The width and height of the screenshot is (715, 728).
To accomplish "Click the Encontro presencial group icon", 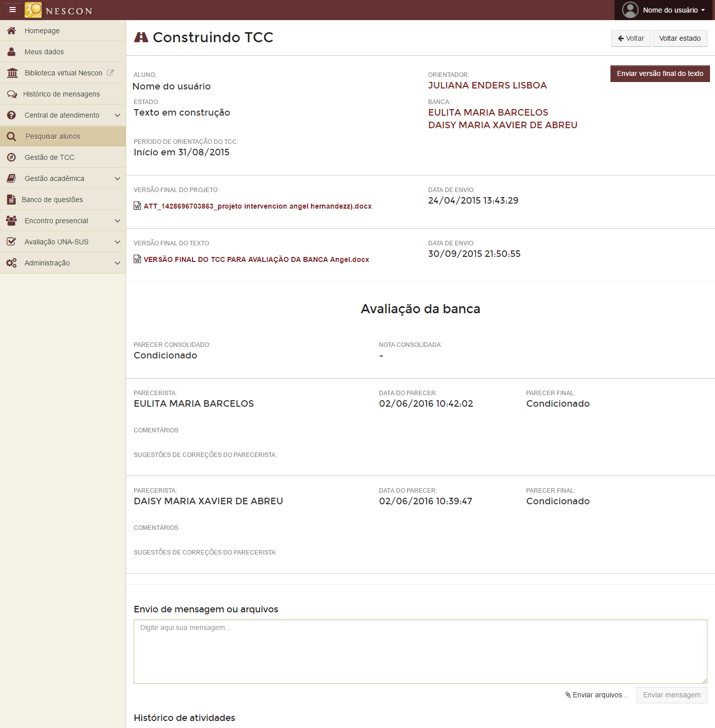I will pyautogui.click(x=12, y=221).
